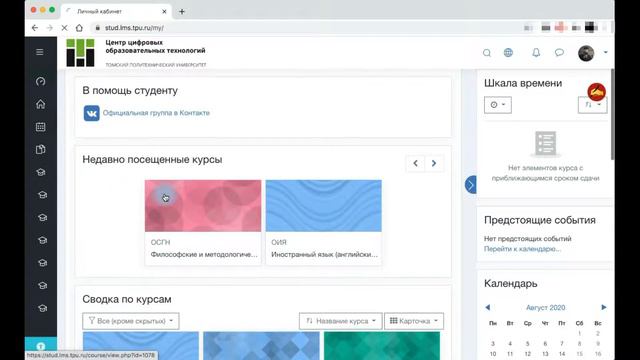640x360 pixels.
Task: Open browser home page button
Action: [x=79, y=28]
